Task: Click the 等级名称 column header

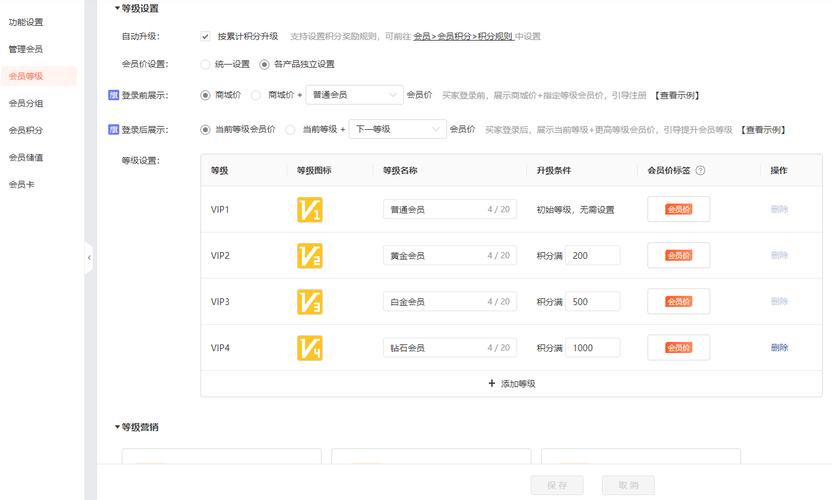Action: (x=400, y=170)
